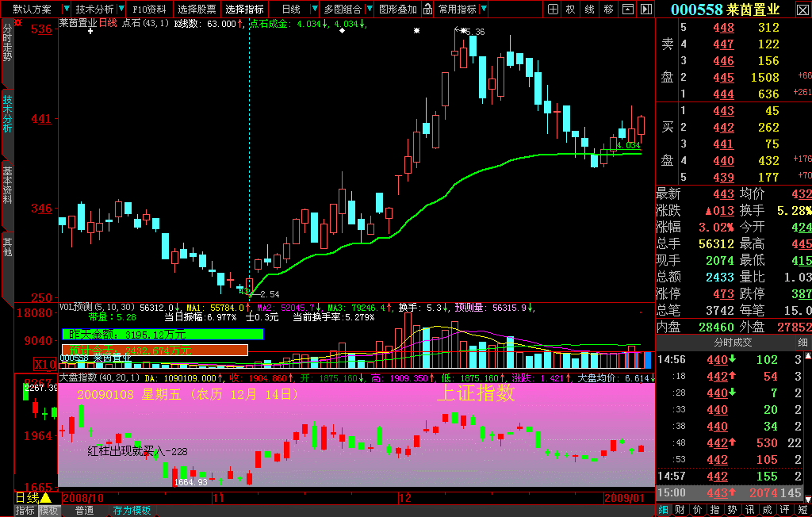Click the buy level 1 price 443
The width and height of the screenshot is (812, 517).
723,111
